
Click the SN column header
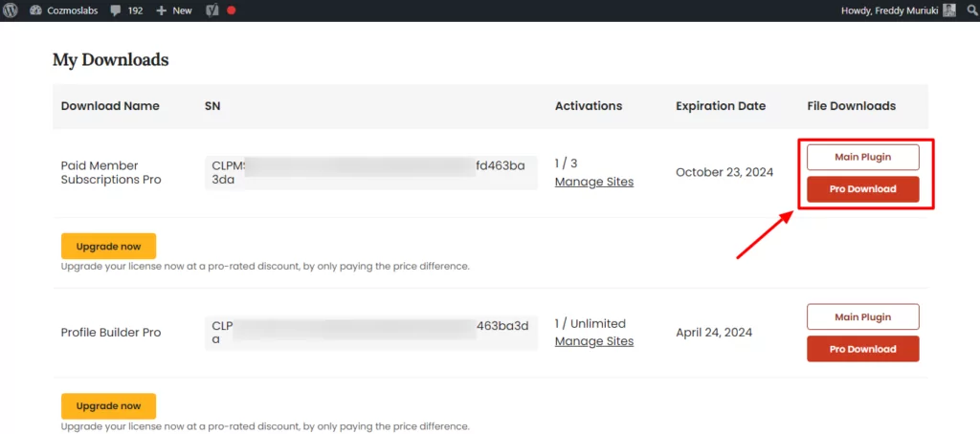pyautogui.click(x=212, y=106)
